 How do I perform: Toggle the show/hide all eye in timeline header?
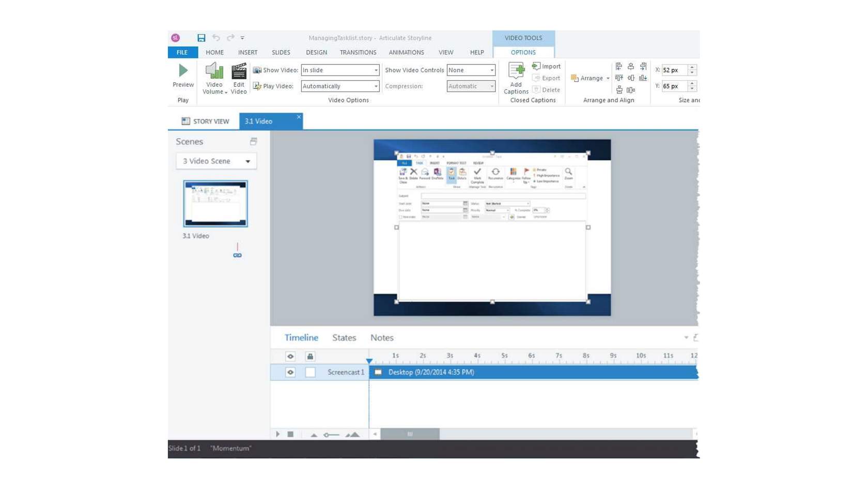coord(290,356)
